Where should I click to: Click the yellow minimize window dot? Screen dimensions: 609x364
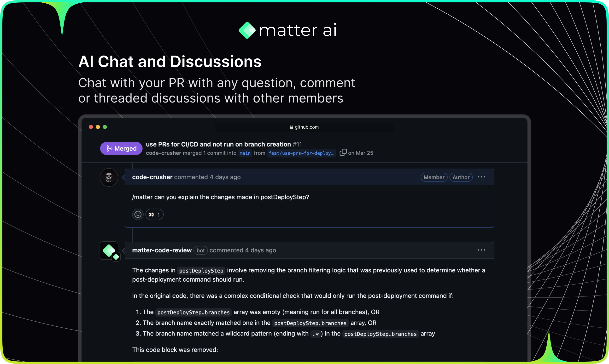point(98,127)
